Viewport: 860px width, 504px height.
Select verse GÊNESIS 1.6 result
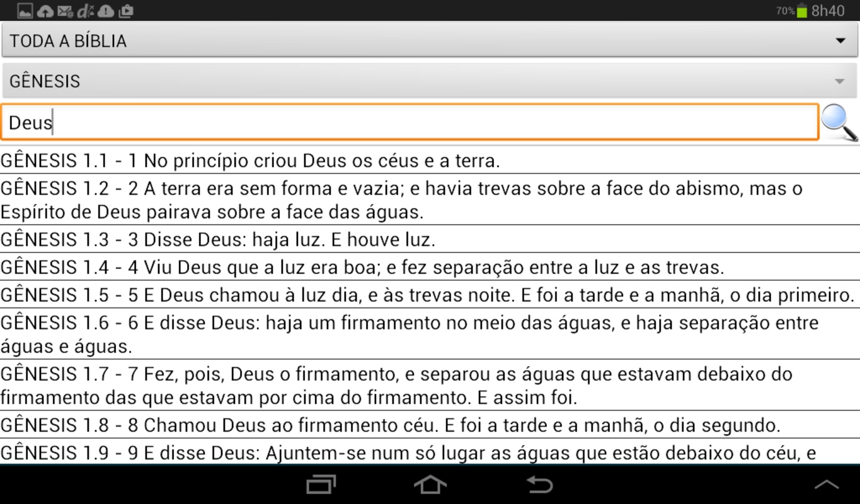coord(430,334)
